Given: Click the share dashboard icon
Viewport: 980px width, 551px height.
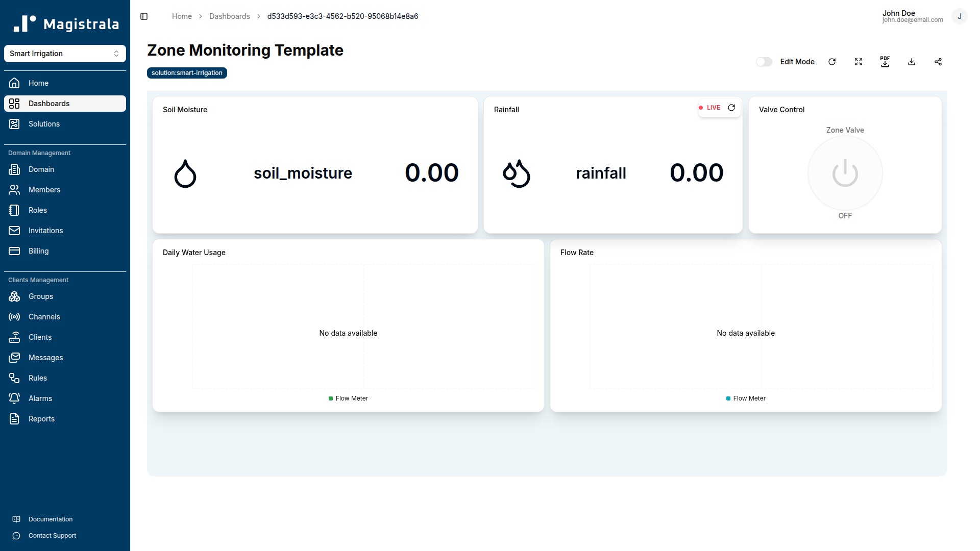Looking at the screenshot, I should tap(938, 62).
